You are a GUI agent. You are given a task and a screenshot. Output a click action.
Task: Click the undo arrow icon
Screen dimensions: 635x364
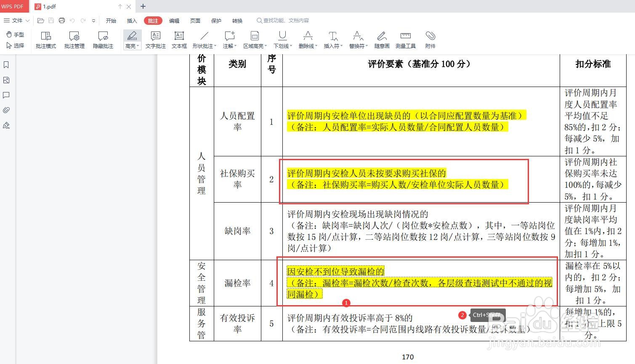click(72, 21)
